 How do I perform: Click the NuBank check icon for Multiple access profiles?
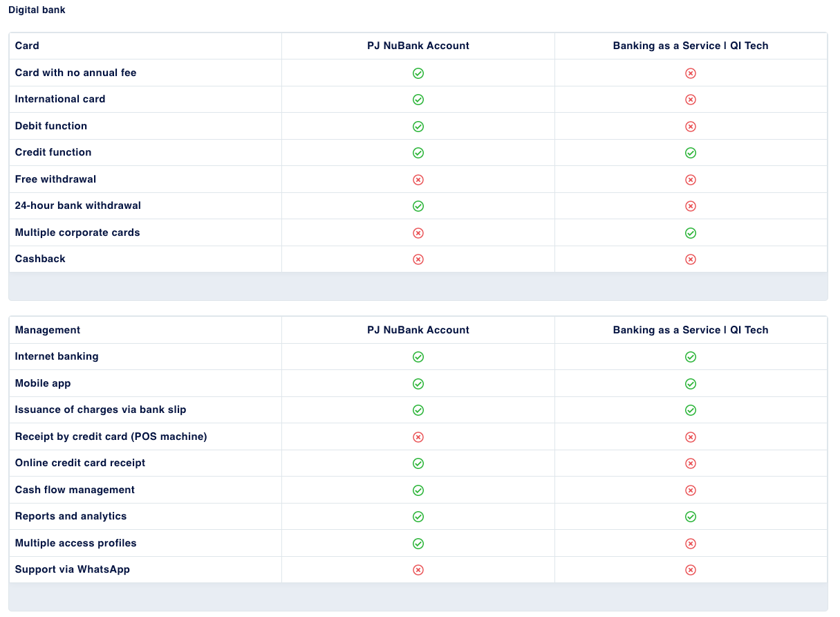pos(418,544)
